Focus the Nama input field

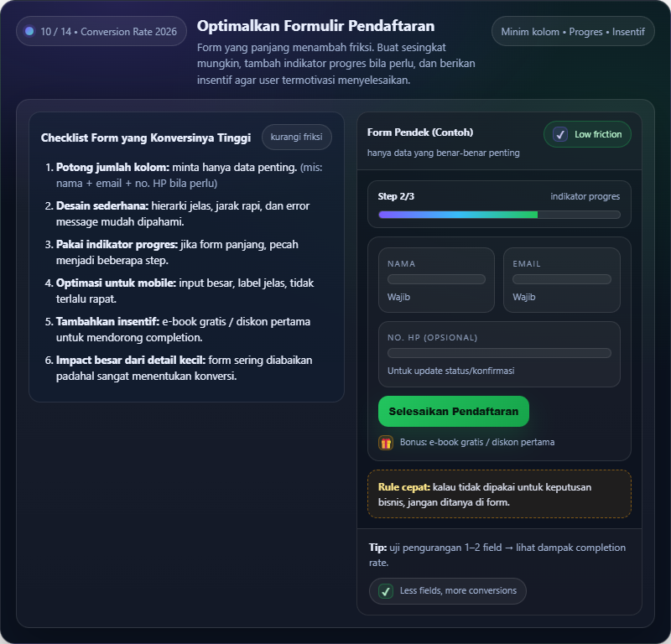point(436,279)
